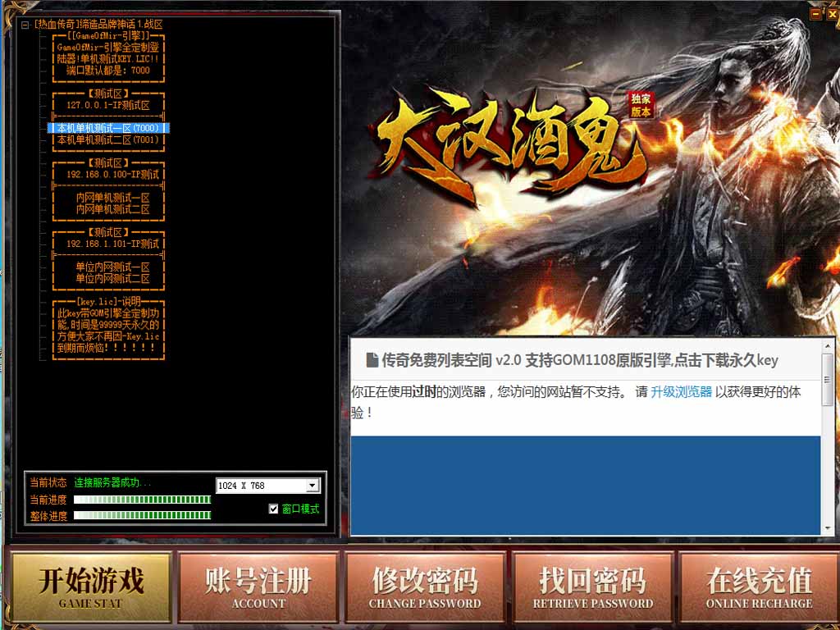Viewport: 840px width, 630px height.
Task: Open 账号注册 Account registration
Action: point(258,587)
